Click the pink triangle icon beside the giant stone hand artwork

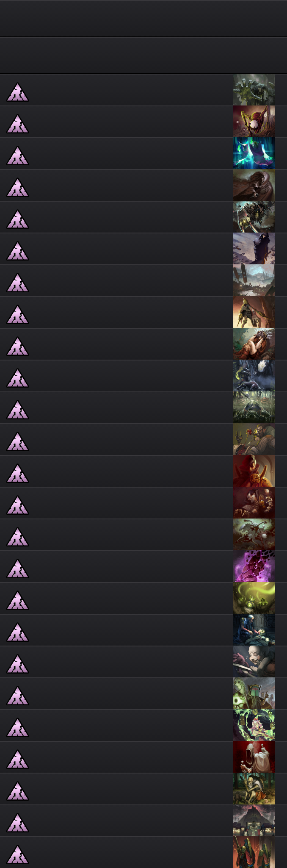click(x=18, y=92)
